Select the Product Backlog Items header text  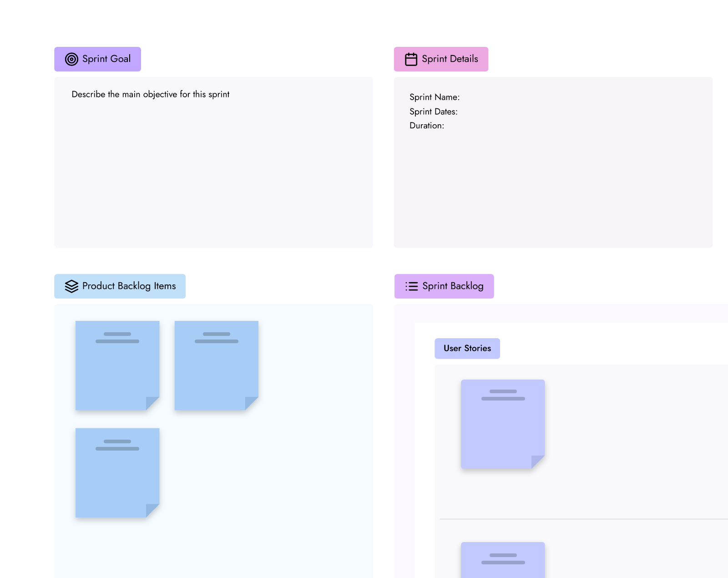coord(129,286)
